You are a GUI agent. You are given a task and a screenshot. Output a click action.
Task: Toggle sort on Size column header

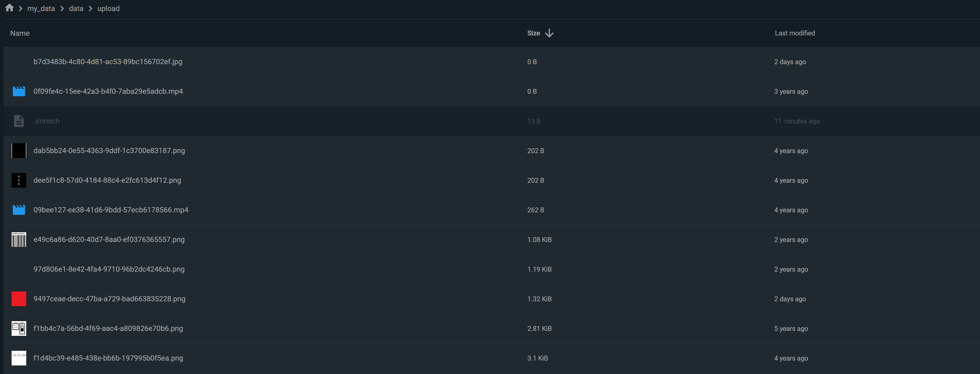[x=533, y=33]
